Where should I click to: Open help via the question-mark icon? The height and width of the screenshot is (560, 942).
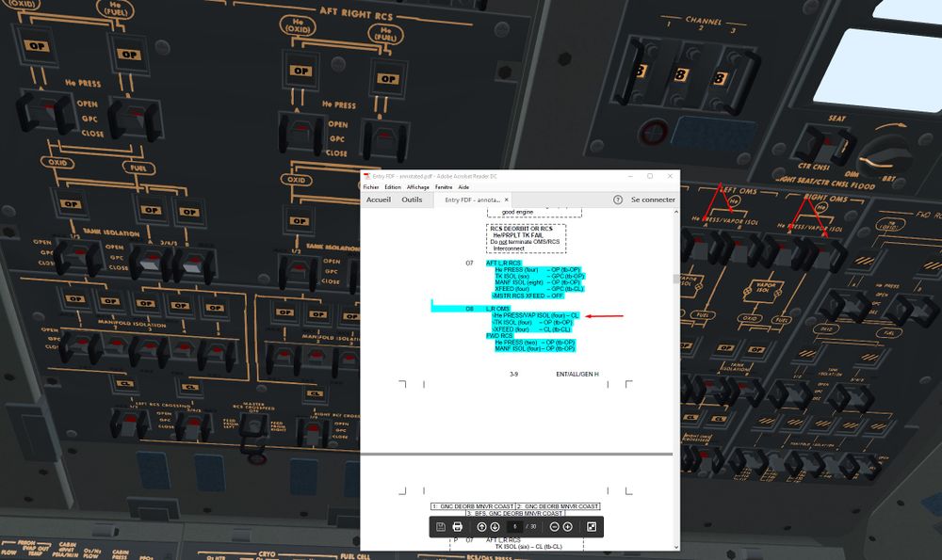618,200
